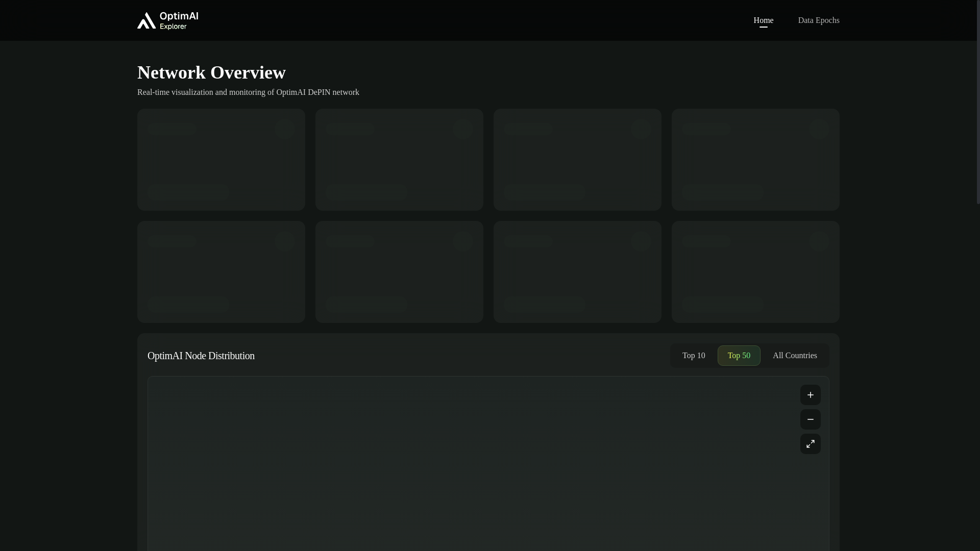This screenshot has width=980, height=551.
Task: Go to the Data Epochs page
Action: click(x=818, y=20)
